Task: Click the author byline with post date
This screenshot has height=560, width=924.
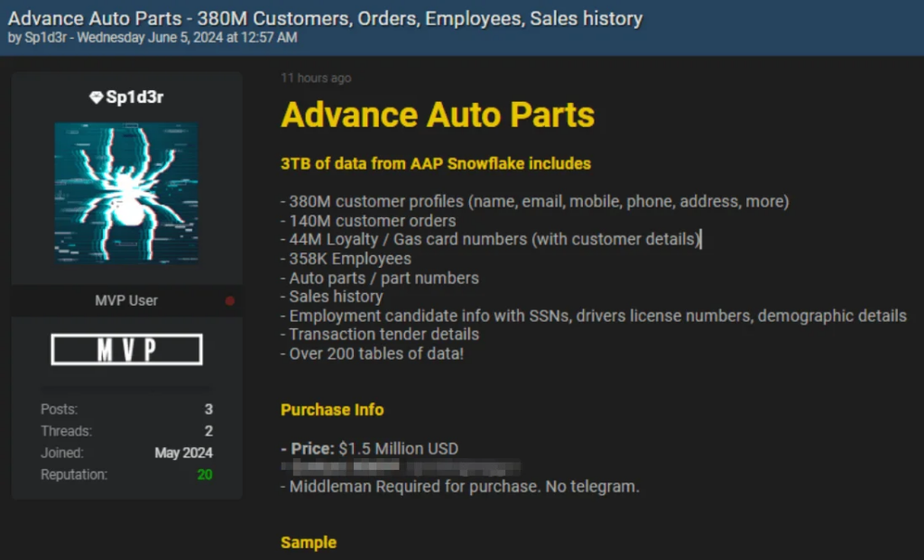Action: [152, 38]
